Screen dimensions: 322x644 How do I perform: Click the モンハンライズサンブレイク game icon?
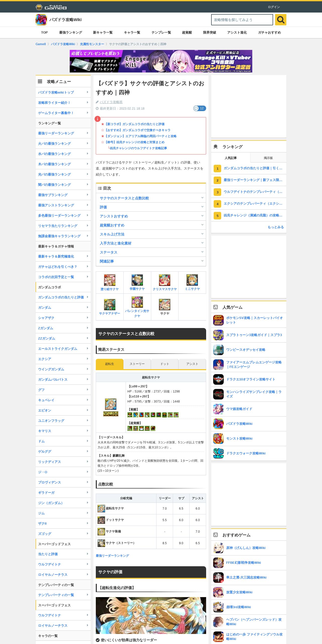point(218,394)
